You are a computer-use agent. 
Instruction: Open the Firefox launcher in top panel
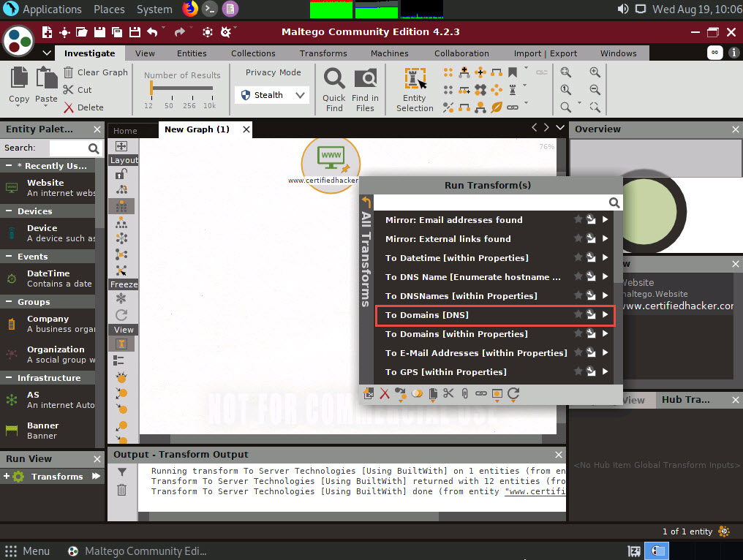click(x=190, y=9)
